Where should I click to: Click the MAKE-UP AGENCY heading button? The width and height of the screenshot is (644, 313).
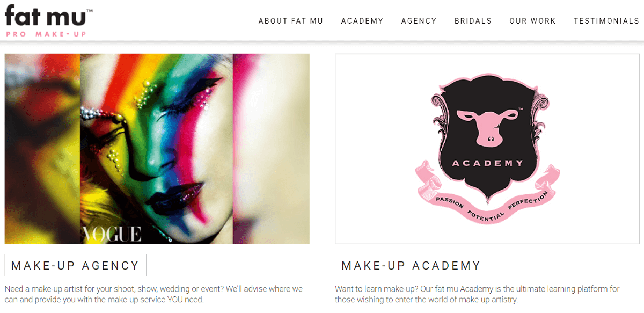click(x=76, y=265)
